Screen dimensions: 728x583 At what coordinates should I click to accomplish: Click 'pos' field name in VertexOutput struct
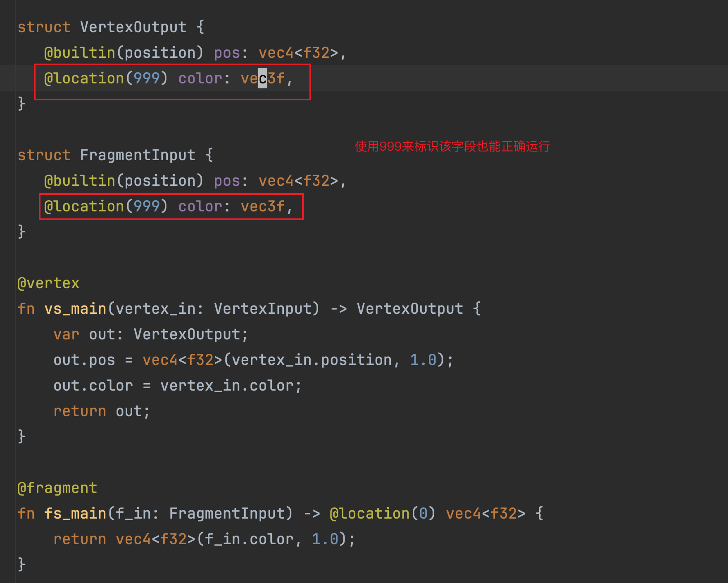227,53
